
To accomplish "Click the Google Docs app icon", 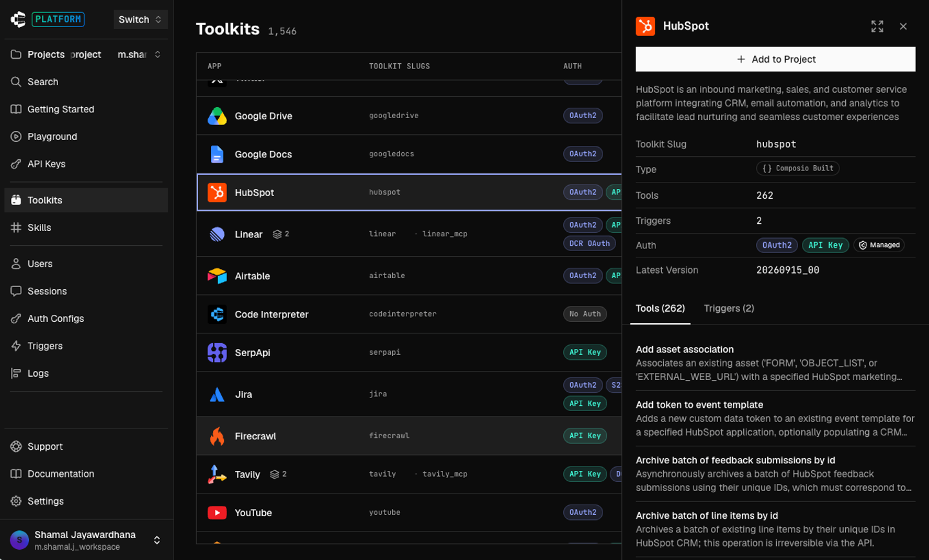I will (x=217, y=154).
